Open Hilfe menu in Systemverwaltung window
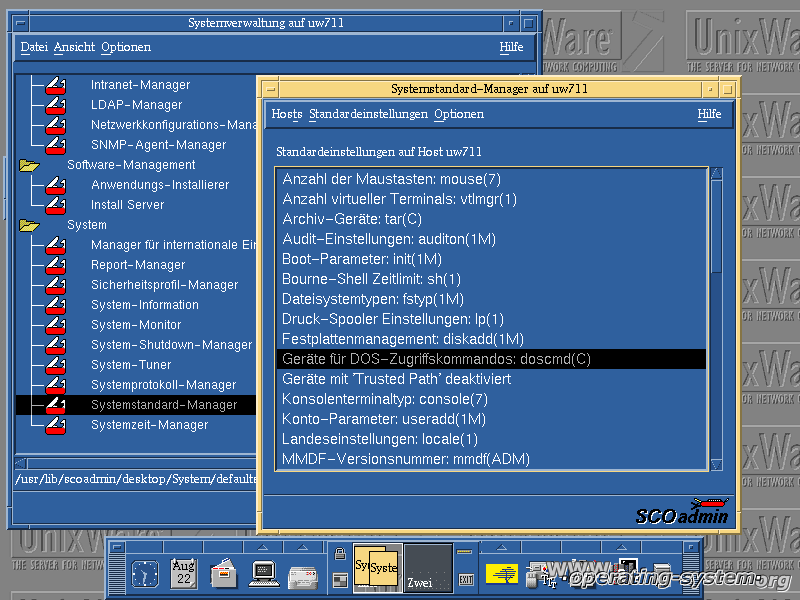The width and height of the screenshot is (800, 600). [x=511, y=47]
